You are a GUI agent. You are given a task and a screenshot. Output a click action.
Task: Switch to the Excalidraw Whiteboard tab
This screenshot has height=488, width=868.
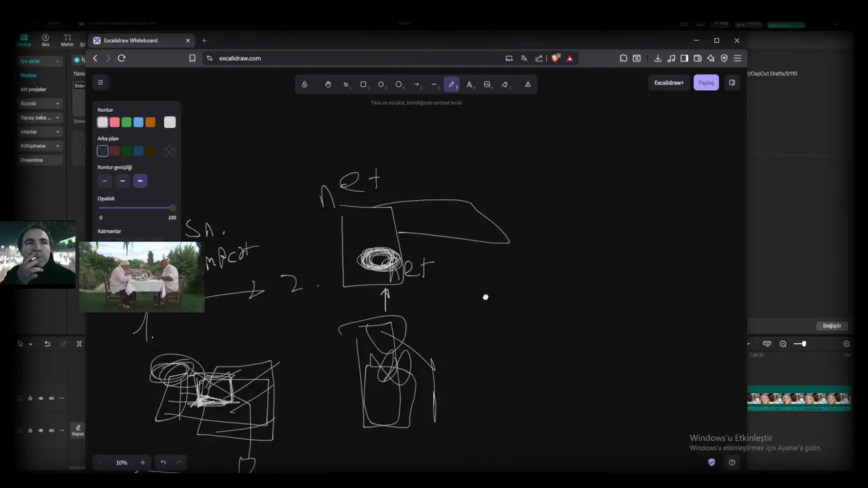142,41
